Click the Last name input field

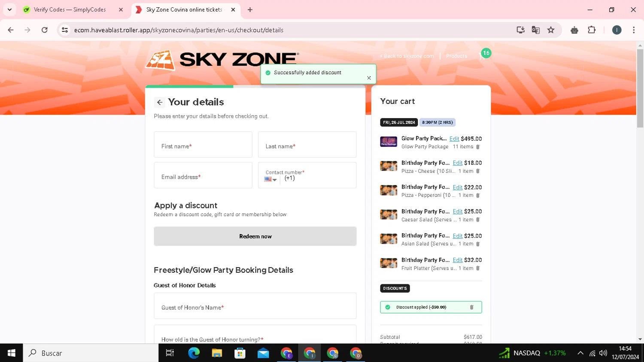tap(307, 145)
